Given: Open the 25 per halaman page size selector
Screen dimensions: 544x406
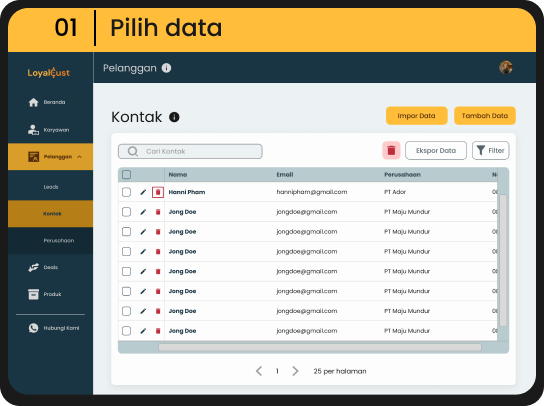Looking at the screenshot, I should tap(340, 371).
